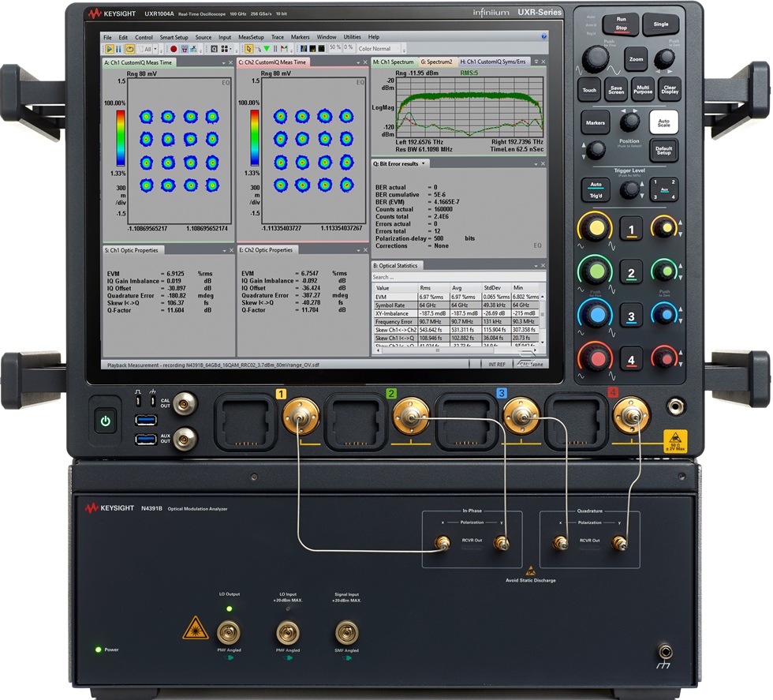Screen dimensions: 773x700
Task: Toggle the channel 1 button
Action: [631, 230]
